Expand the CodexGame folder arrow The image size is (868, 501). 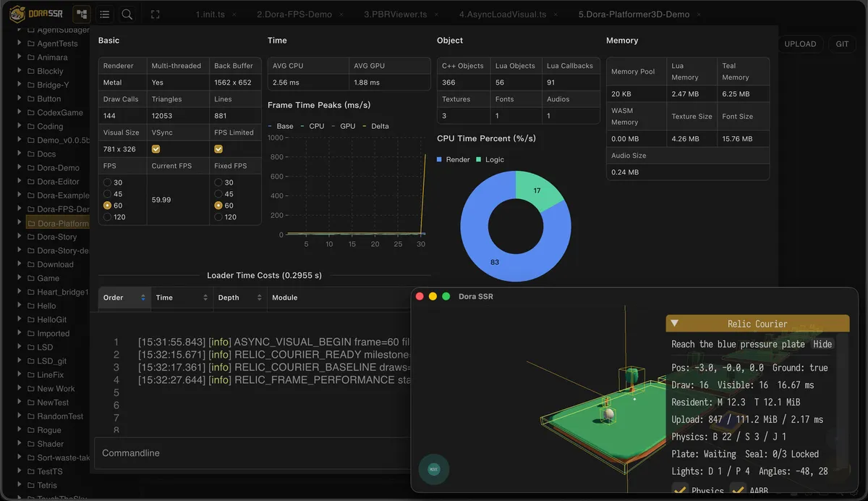[20, 112]
